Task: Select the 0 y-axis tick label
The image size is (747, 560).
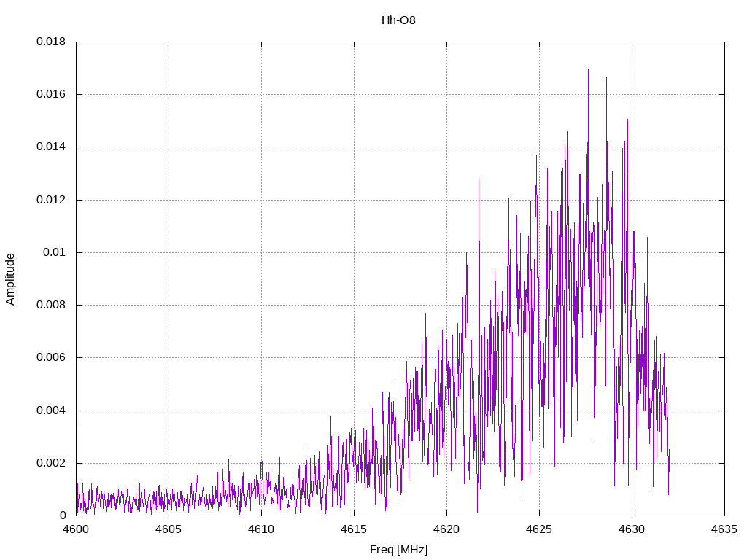Action: coord(63,516)
